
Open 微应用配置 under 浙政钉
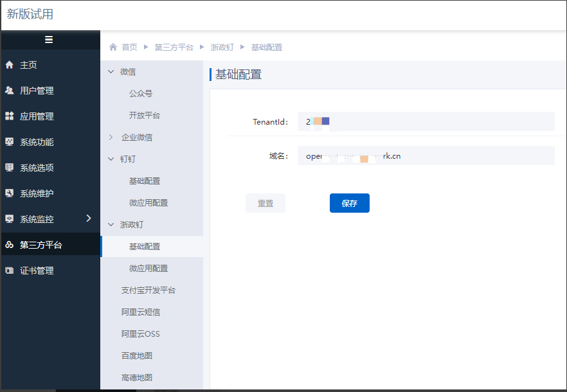[x=148, y=268]
